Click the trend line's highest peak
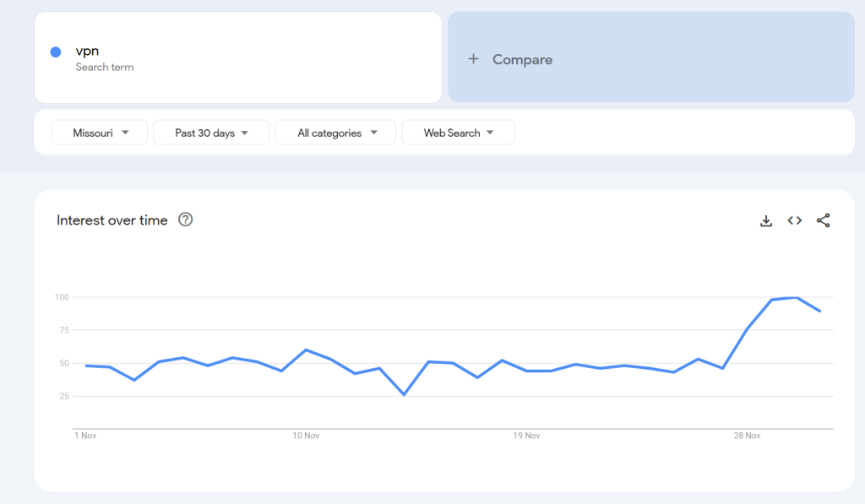The image size is (865, 504). [x=796, y=297]
